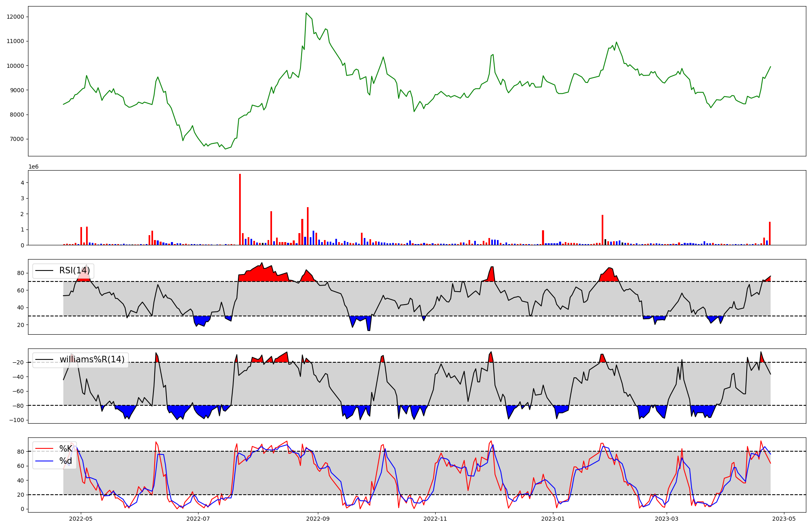Click the highest peak of the green price line
Image resolution: width=812 pixels, height=528 pixels.
click(x=306, y=13)
